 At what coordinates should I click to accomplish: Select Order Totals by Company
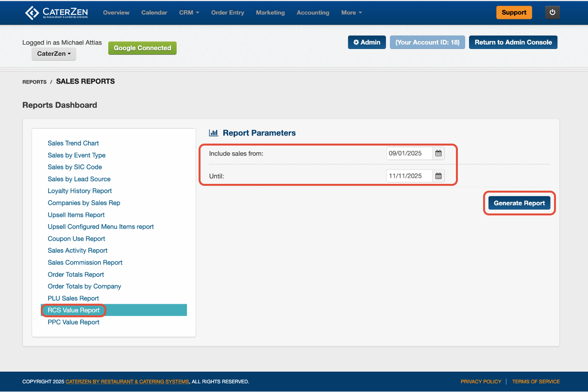pos(84,286)
